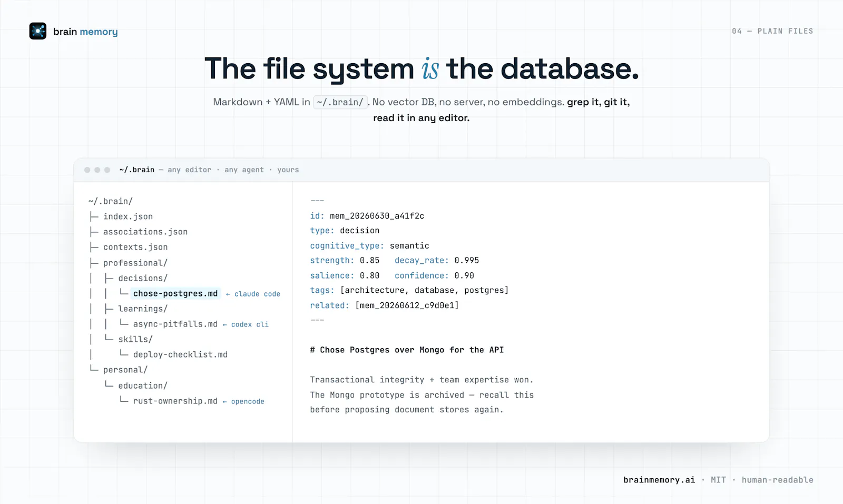Expand the skills/ folder

[135, 339]
